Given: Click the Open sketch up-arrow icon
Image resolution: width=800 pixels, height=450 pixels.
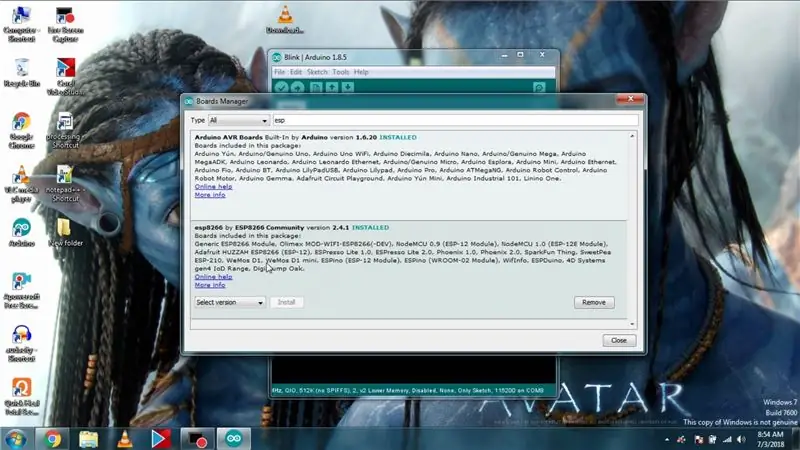Looking at the screenshot, I should (332, 87).
